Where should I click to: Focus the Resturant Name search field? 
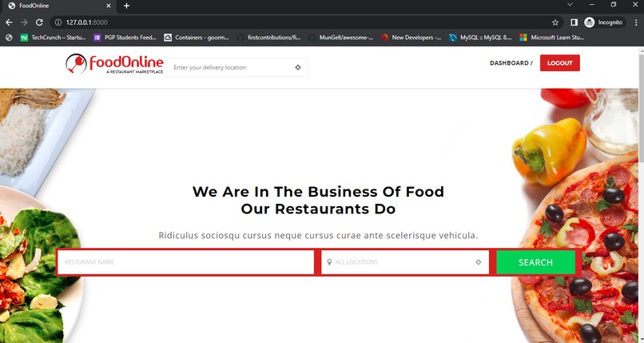(185, 262)
